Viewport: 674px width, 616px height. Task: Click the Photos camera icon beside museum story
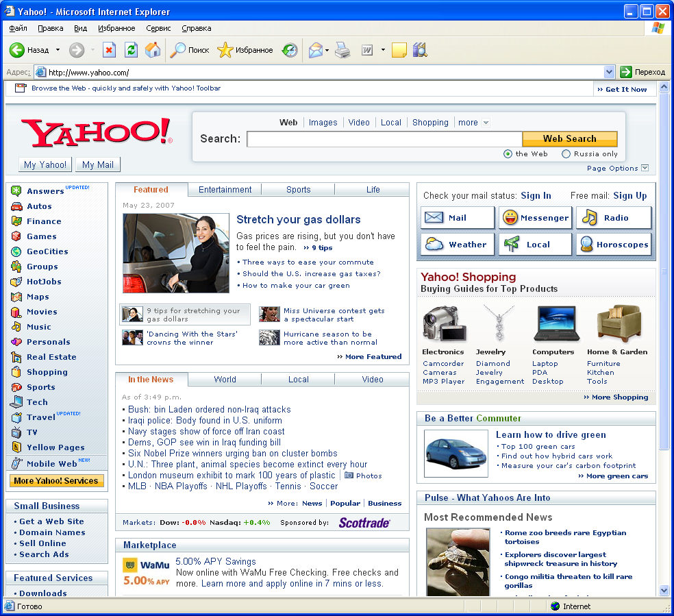click(x=349, y=476)
